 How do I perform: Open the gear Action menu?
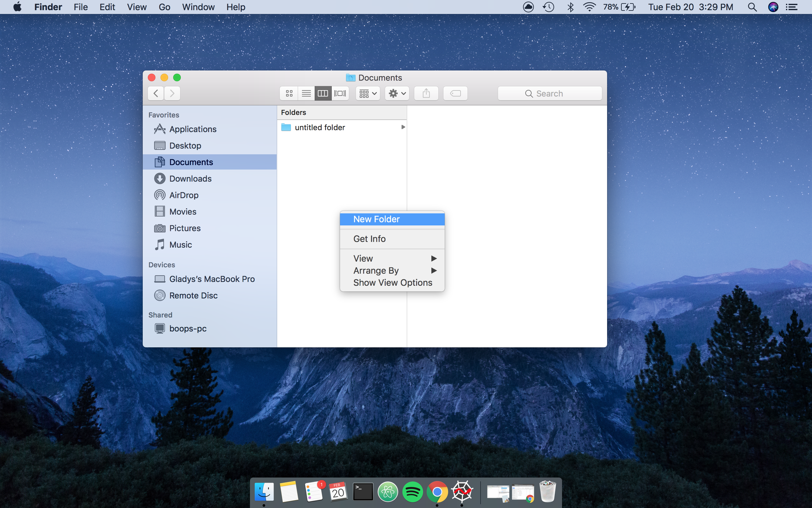pyautogui.click(x=397, y=93)
